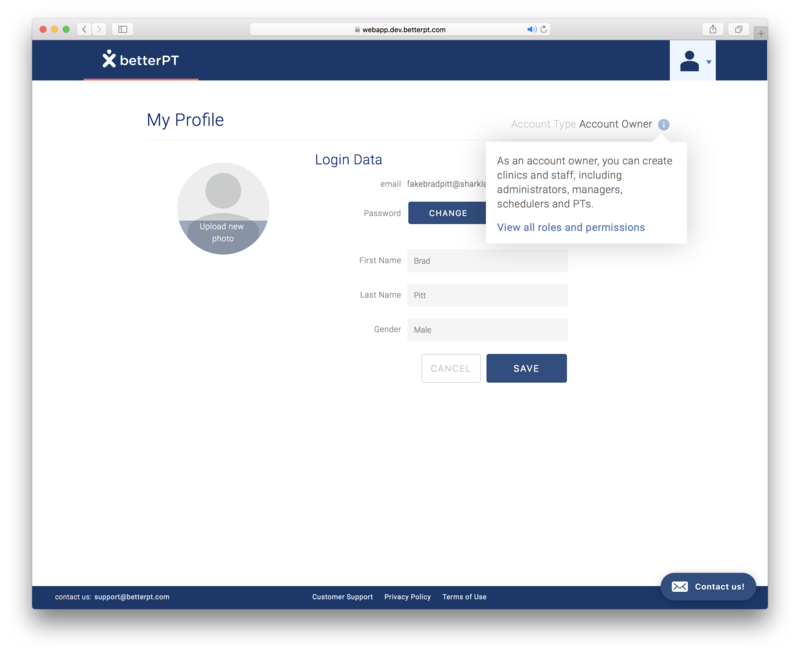Click Safari back navigation arrow
Image resolution: width=800 pixels, height=655 pixels.
coord(84,30)
